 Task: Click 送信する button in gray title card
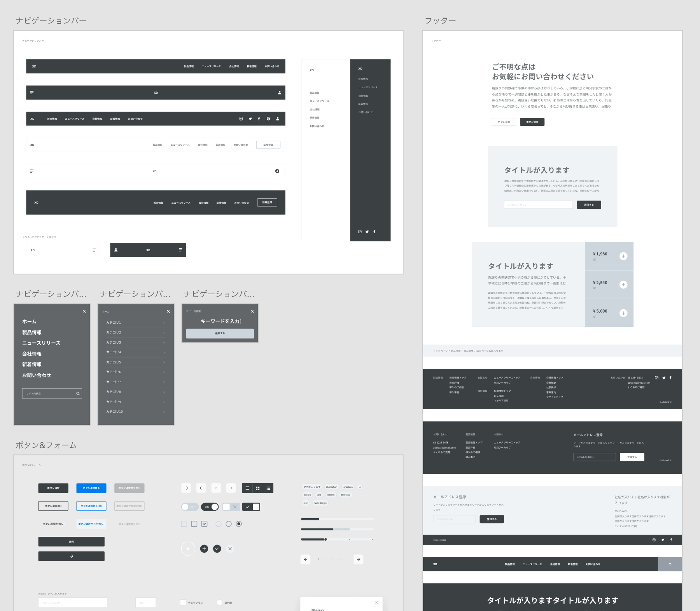(589, 205)
